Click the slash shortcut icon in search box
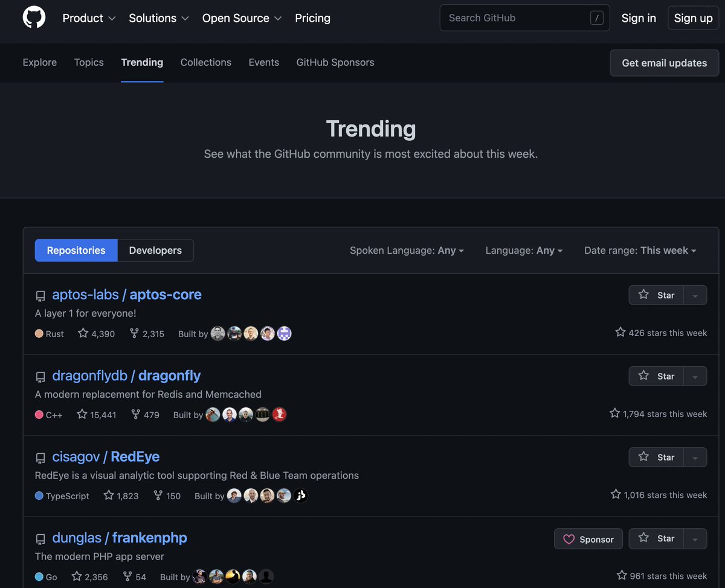This screenshot has width=725, height=588. click(x=597, y=18)
